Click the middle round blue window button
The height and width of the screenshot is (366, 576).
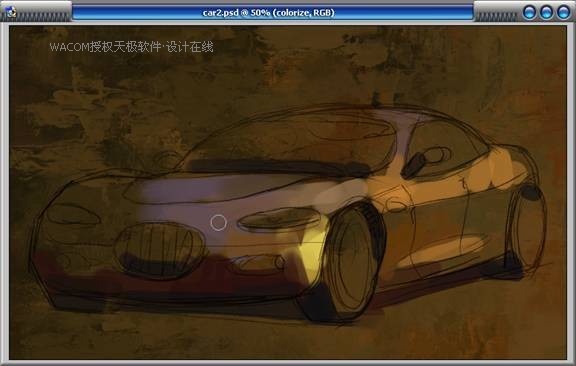pyautogui.click(x=546, y=12)
